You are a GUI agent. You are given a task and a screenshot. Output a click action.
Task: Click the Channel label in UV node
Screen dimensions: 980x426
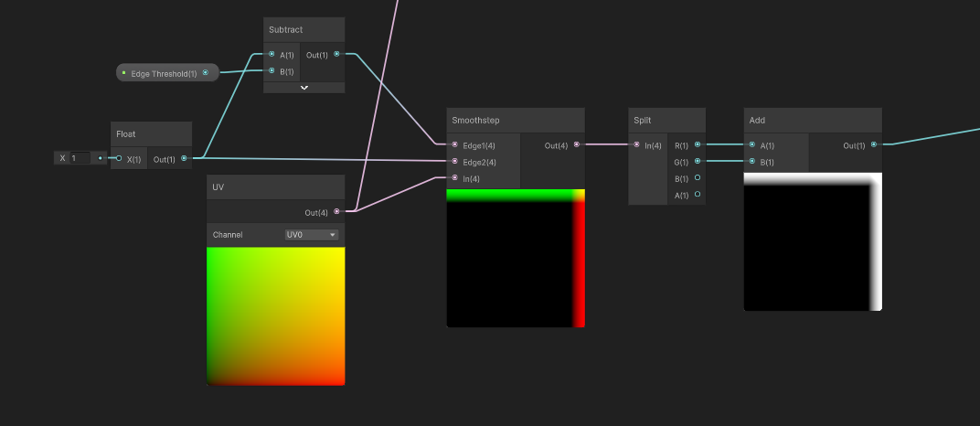coord(228,235)
